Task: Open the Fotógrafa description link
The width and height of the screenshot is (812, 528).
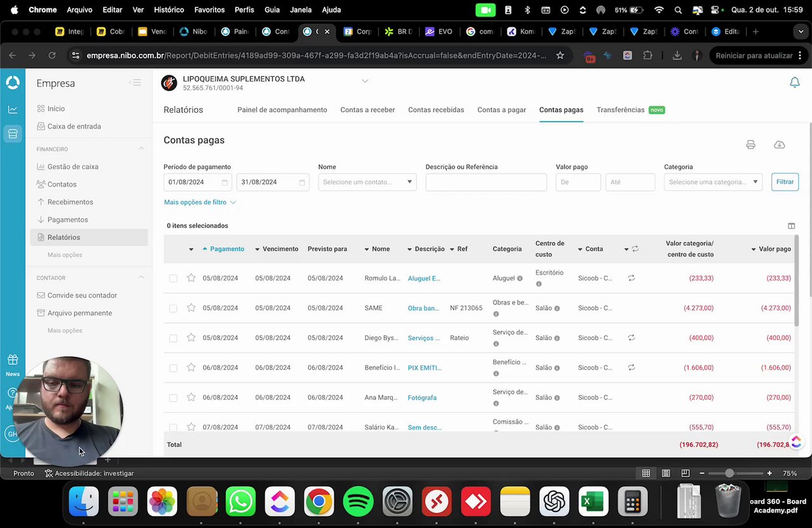Action: 422,397
